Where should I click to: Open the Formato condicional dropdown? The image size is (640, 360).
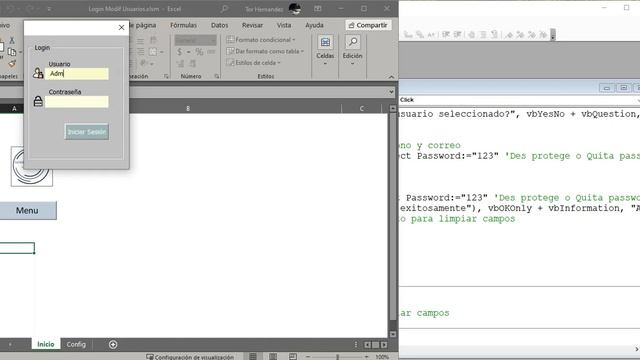[261, 40]
